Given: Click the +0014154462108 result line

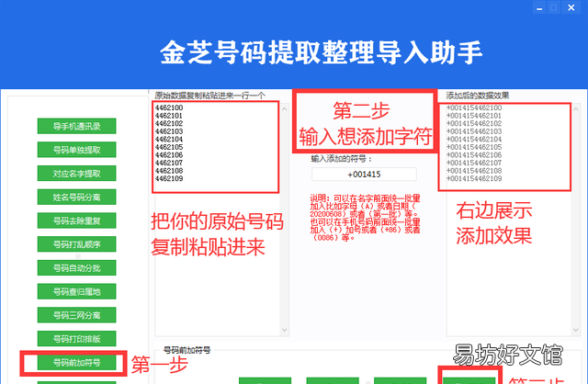Looking at the screenshot, I should tap(474, 171).
